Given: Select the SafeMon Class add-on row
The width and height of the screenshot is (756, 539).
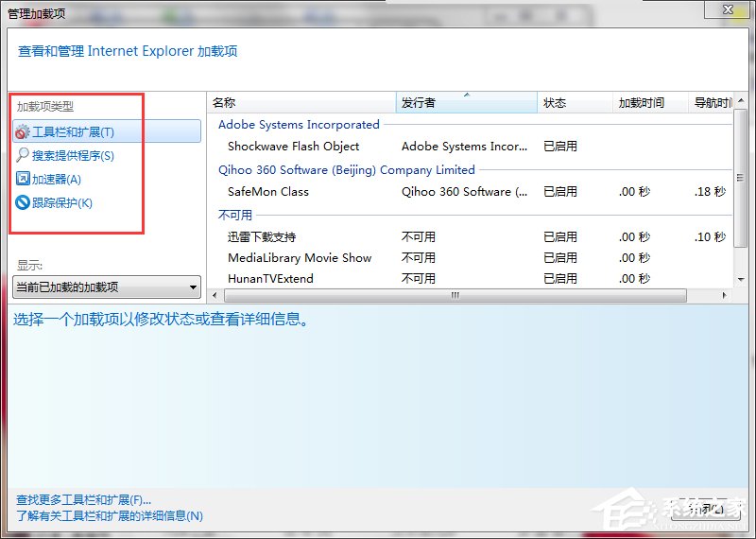Looking at the screenshot, I should 470,192.
